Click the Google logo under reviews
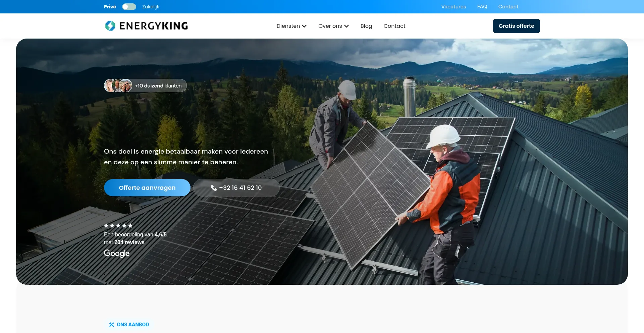Viewport: 644px width, 333px height. click(x=116, y=253)
